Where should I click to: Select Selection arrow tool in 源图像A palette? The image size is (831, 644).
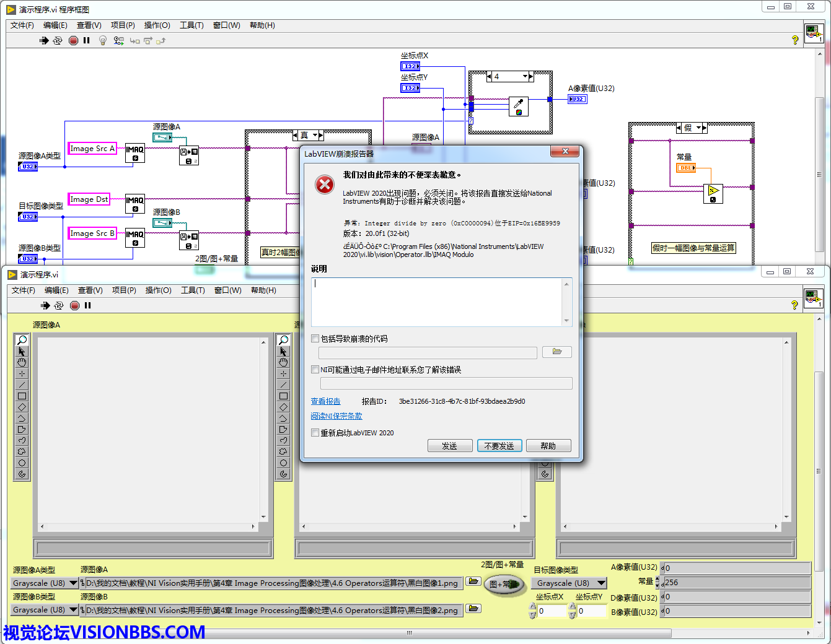[22, 351]
